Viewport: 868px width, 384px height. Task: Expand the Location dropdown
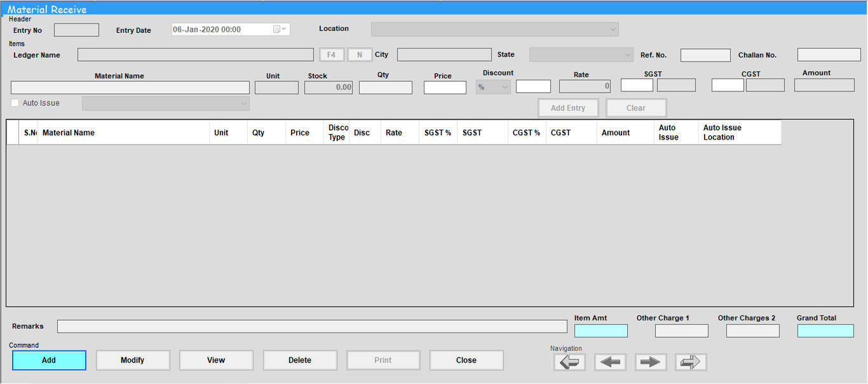[613, 29]
